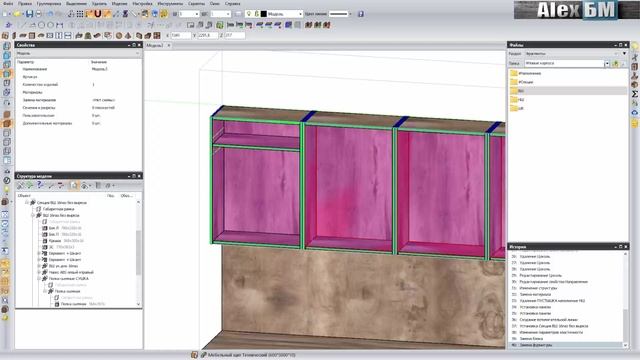Image resolution: width=640 pixels, height=360 pixels.
Task: Open the Инструменты menu
Action: coord(170,3)
